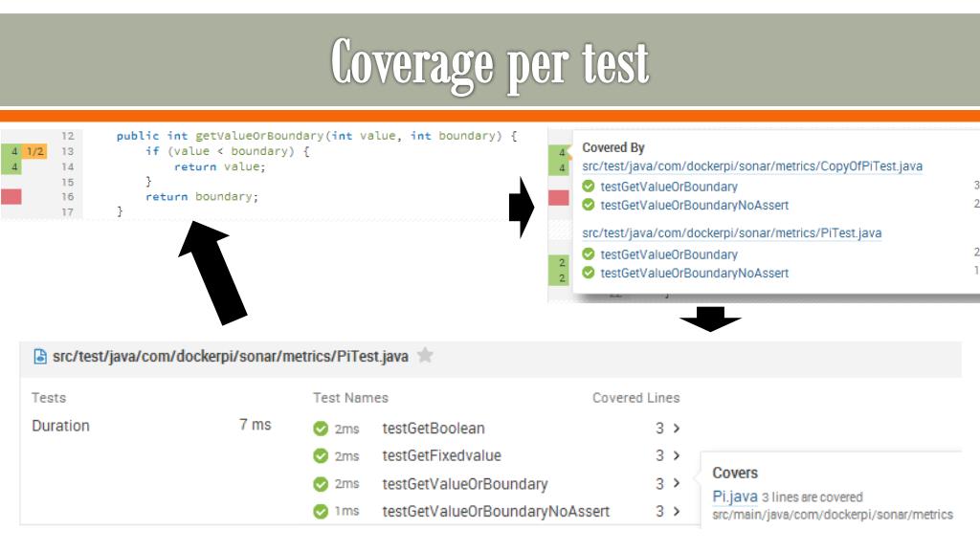Viewport: 980px width, 551px height.
Task: Click green check next to testGetValueOrBoundaryNoAssert in test list
Action: coord(321,512)
